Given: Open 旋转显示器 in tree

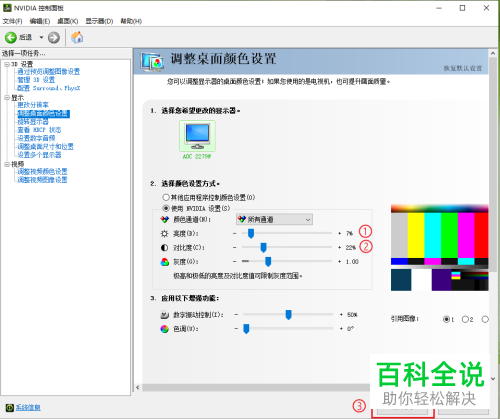Looking at the screenshot, I should 33,122.
